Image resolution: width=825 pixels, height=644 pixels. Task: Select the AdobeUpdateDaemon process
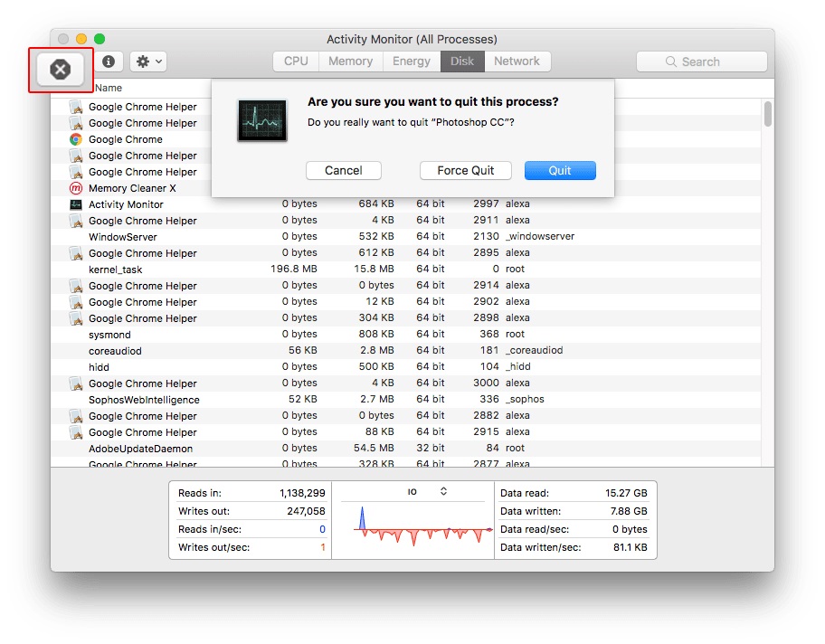(140, 450)
